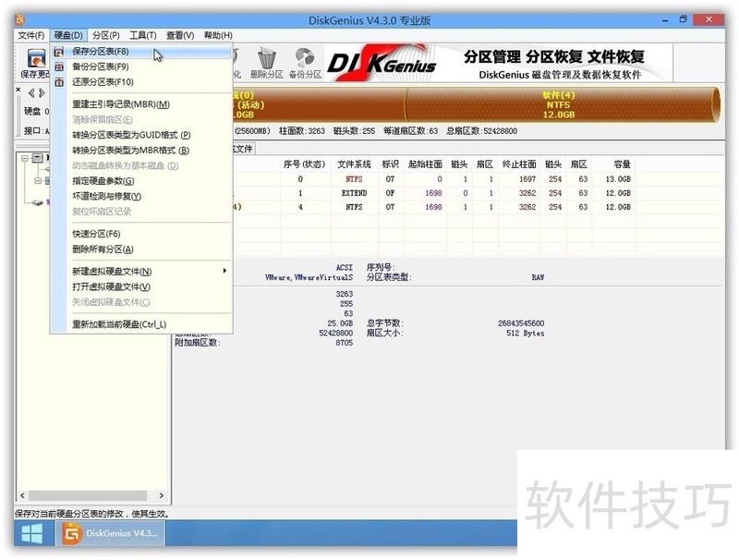Expand 新建虚拟硬盘文件 submenu arrow
739x560 pixels.
tap(224, 271)
